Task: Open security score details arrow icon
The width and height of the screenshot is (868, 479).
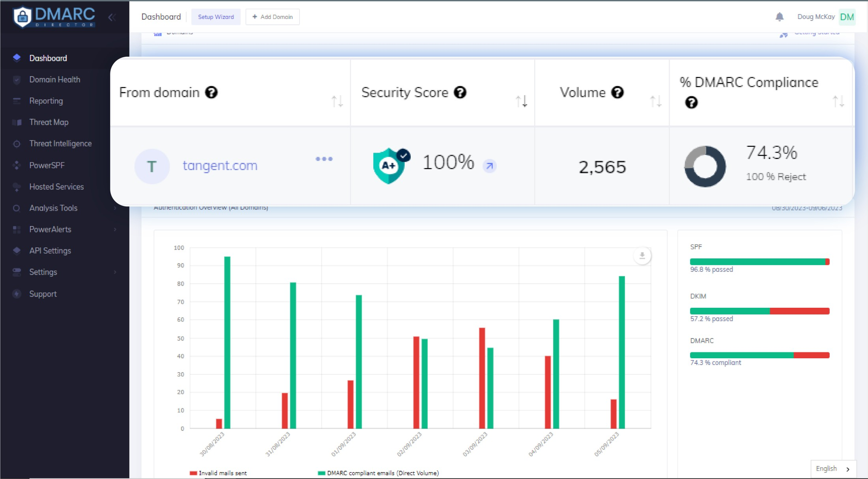Action: click(x=489, y=166)
